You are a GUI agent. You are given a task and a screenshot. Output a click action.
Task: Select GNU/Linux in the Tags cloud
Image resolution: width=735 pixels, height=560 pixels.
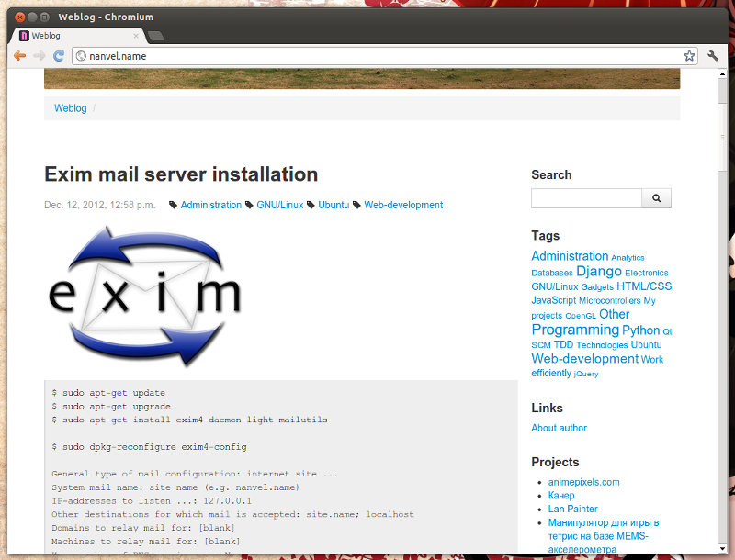pos(555,286)
